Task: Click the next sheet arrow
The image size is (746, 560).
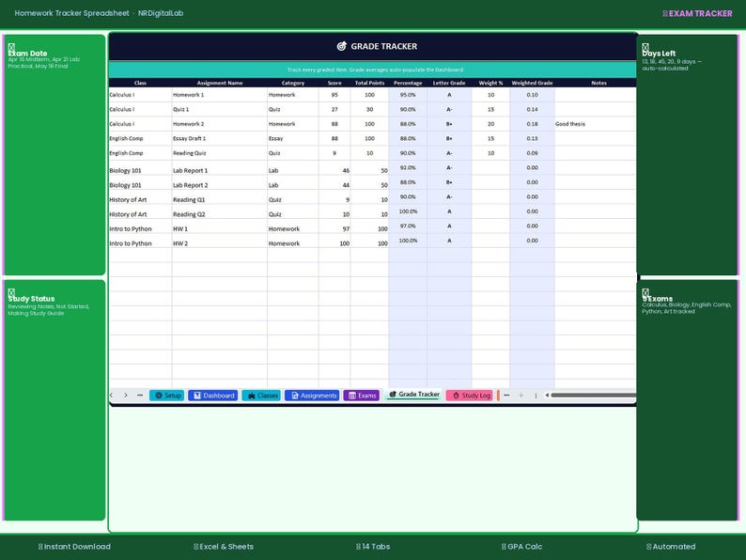Action: [x=126, y=396]
